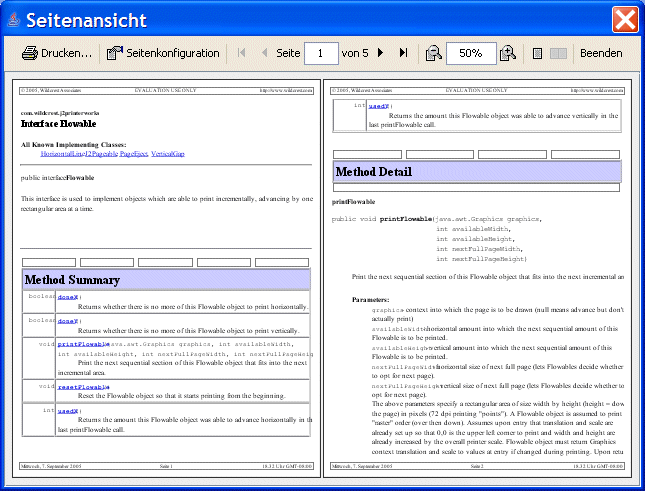Zoom in with magnifier plus icon
645x491 pixels.
[x=508, y=53]
